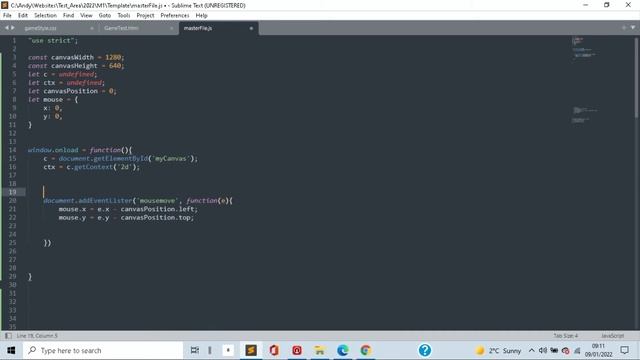
Task: Open the File menu
Action: coord(7,16)
